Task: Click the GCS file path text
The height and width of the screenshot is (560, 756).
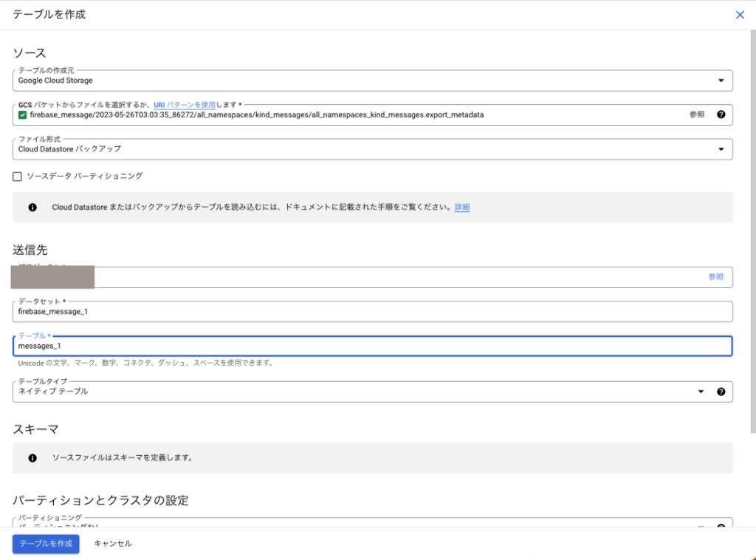Action: click(x=257, y=115)
